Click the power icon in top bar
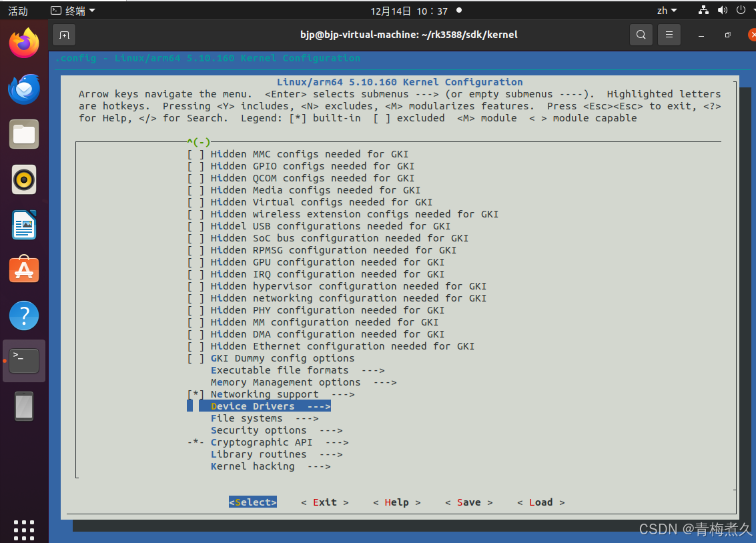The width and height of the screenshot is (756, 543). [x=741, y=10]
